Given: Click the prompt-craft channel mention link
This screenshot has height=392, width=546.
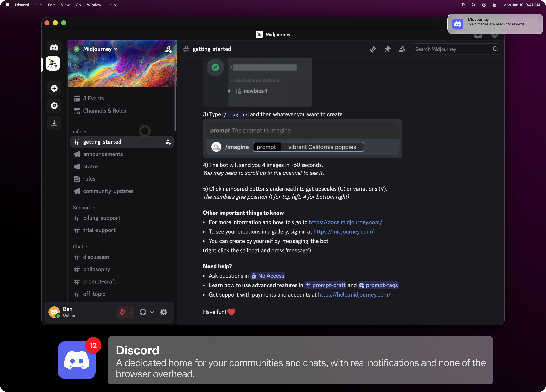Looking at the screenshot, I should (x=326, y=285).
